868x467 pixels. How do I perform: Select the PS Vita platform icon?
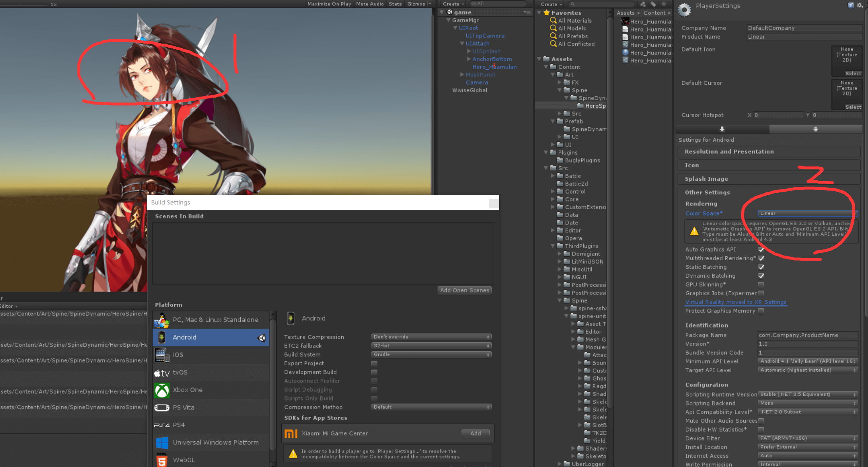(162, 408)
